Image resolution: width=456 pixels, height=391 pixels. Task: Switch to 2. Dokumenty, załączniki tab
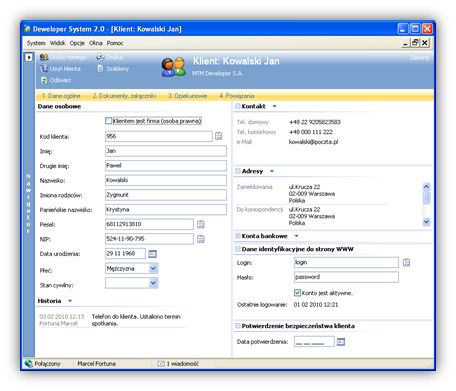click(x=124, y=96)
